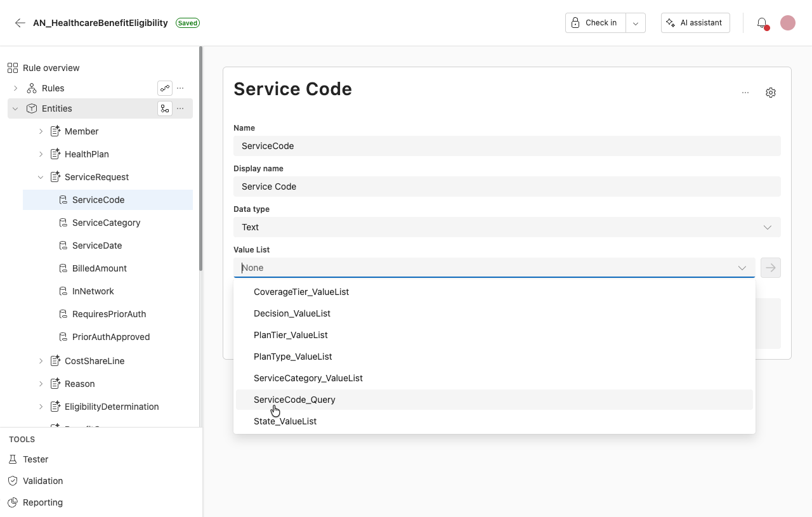Click the ServiceDate attribute icon
The height and width of the screenshot is (517, 812).
[x=63, y=245]
